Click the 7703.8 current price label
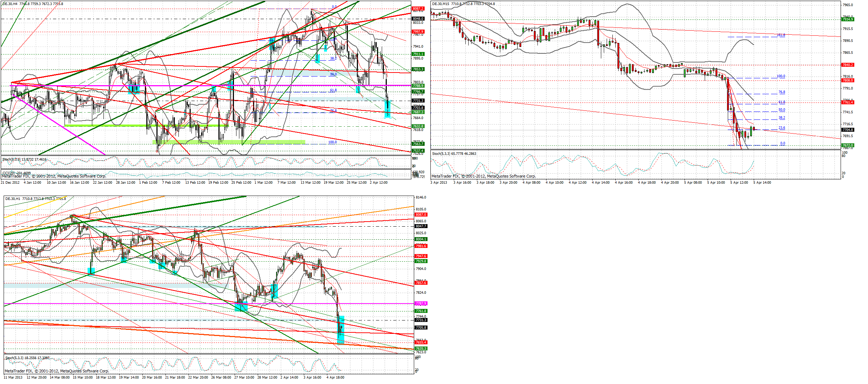Image resolution: width=868 pixels, height=384 pixels. pos(418,108)
